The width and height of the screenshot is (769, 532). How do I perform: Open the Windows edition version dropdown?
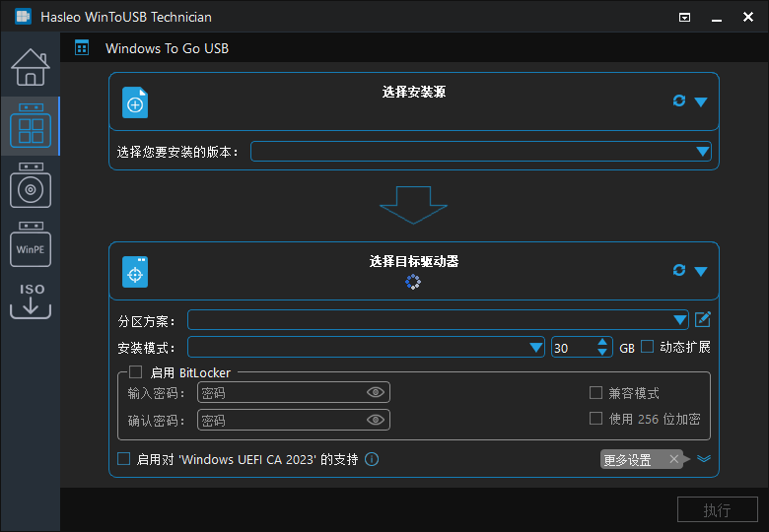pyautogui.click(x=481, y=152)
